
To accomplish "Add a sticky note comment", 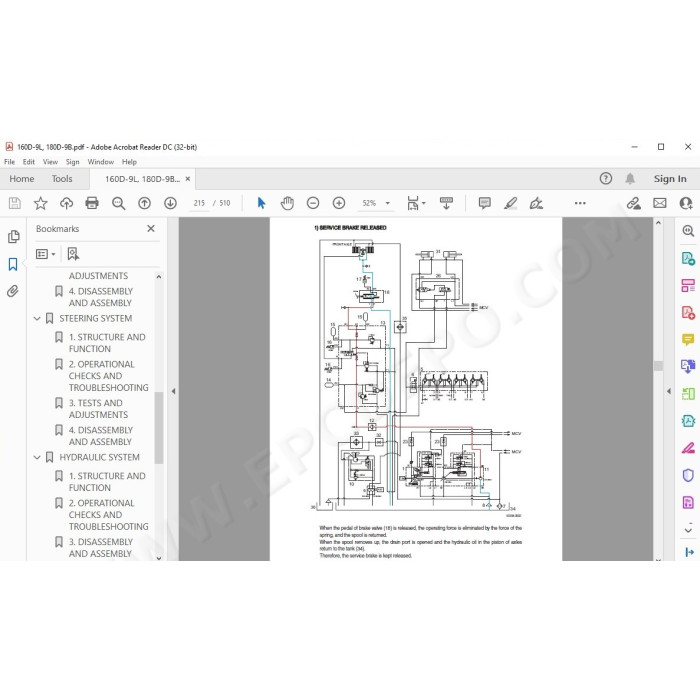I will (x=484, y=203).
